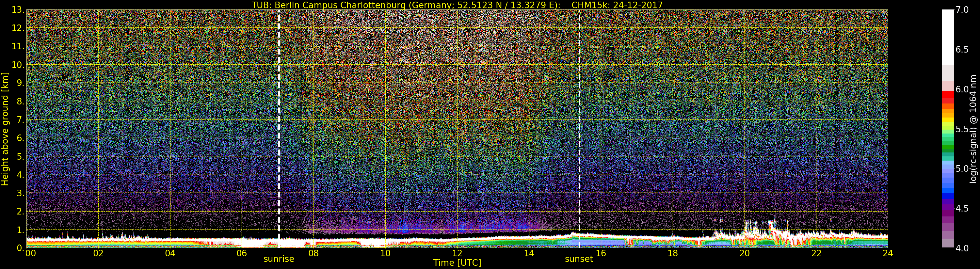
Task: Click the '24' tick on the time axis
Action: pyautogui.click(x=888, y=253)
